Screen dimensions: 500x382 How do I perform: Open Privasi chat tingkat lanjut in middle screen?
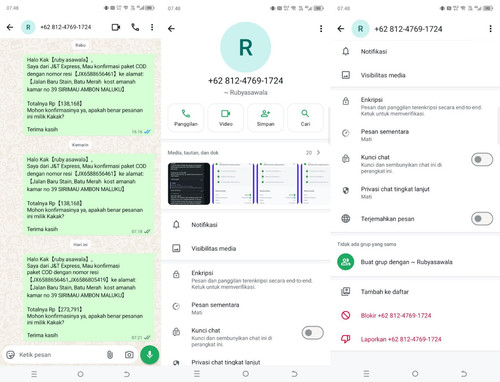tap(246, 362)
